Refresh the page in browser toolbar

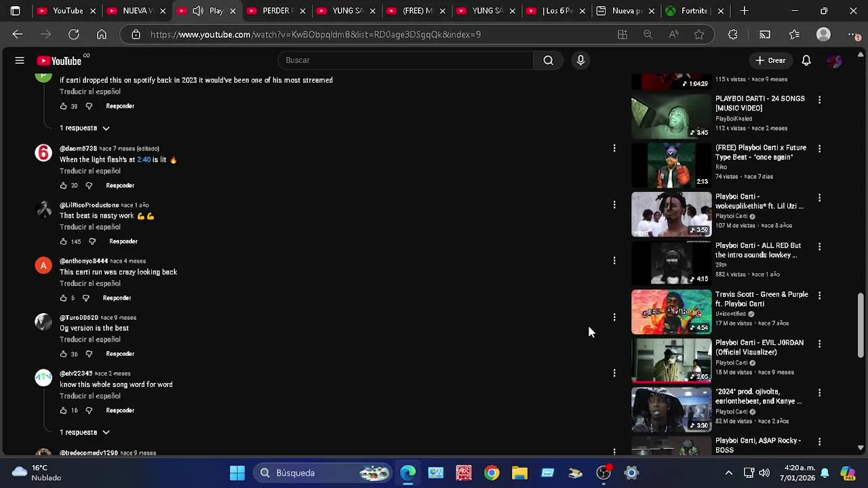coord(74,35)
